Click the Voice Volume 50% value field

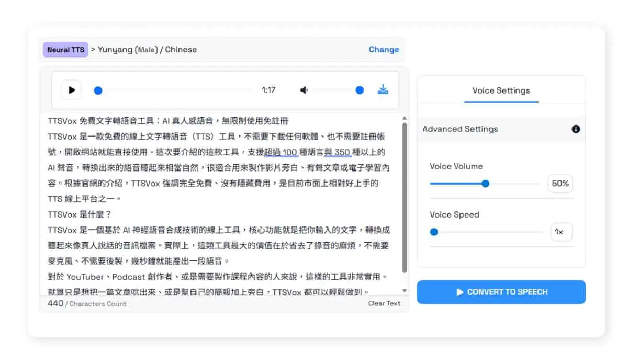pos(560,184)
